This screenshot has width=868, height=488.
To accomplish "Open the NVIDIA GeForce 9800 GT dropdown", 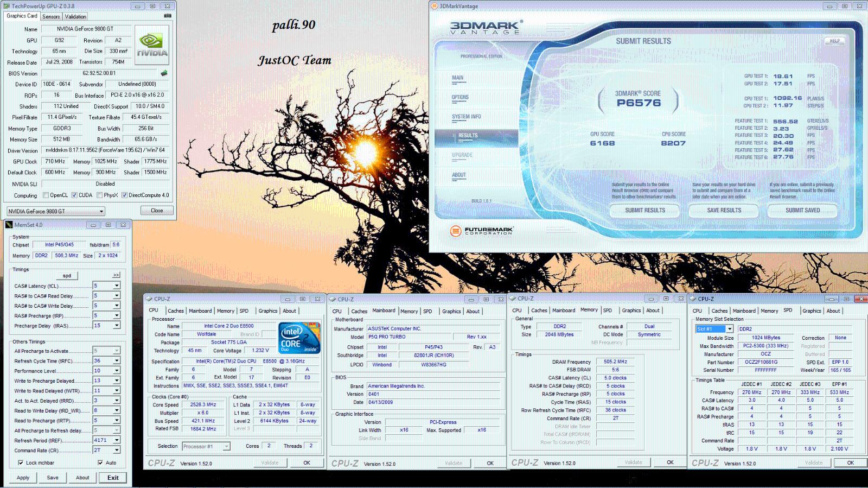I will 55,211.
